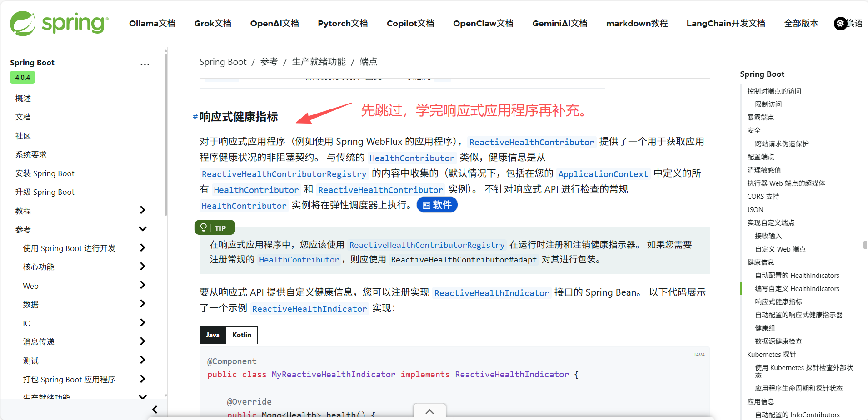Jump to 健康组 in page outline
The width and height of the screenshot is (868, 420).
tap(765, 328)
